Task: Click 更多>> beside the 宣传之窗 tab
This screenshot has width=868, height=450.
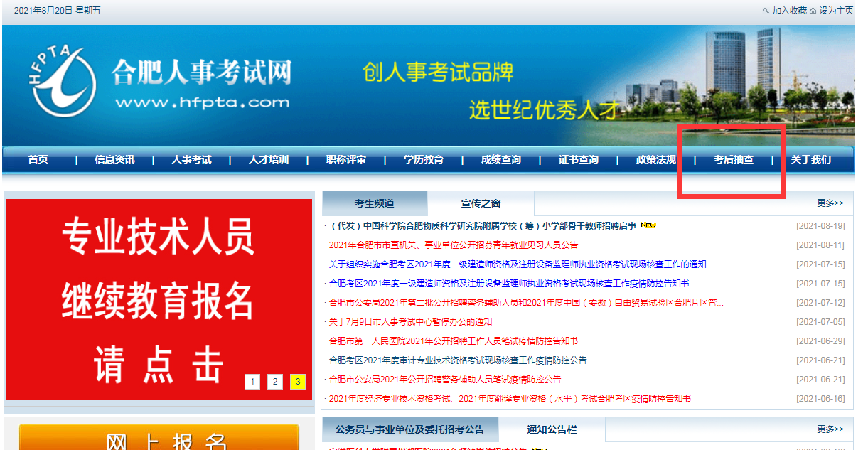Action: pos(830,203)
